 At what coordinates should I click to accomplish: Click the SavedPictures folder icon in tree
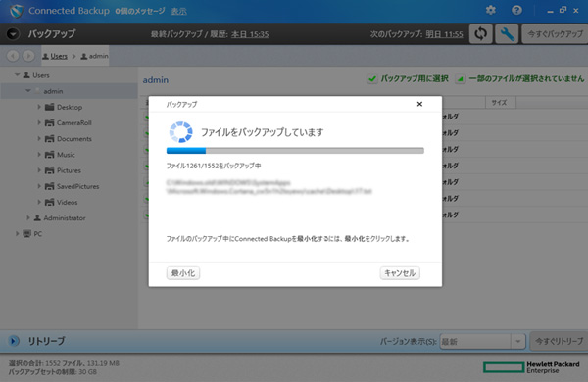tap(50, 186)
